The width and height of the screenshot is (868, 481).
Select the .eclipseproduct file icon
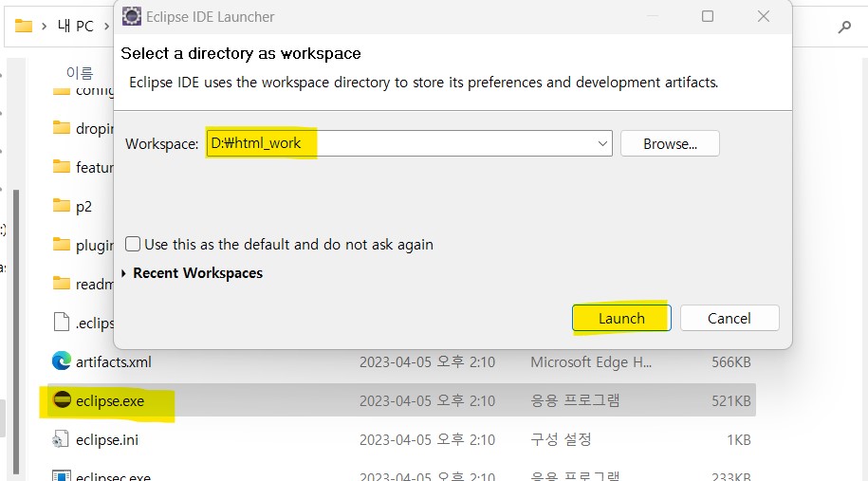click(x=62, y=322)
